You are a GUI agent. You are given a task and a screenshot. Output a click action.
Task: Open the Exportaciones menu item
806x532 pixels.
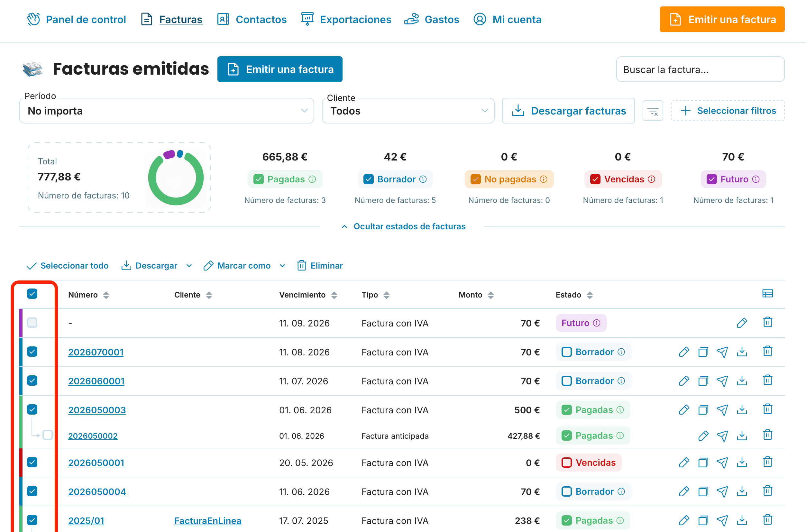point(346,19)
